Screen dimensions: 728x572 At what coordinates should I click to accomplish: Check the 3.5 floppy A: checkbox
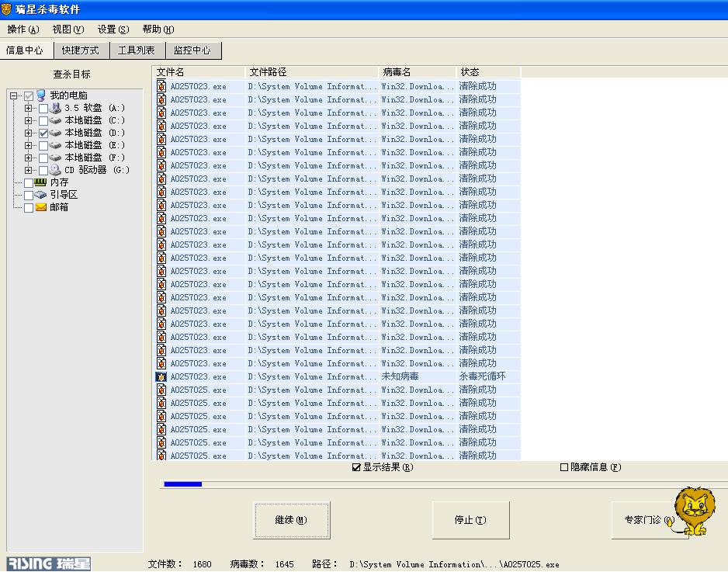point(43,109)
